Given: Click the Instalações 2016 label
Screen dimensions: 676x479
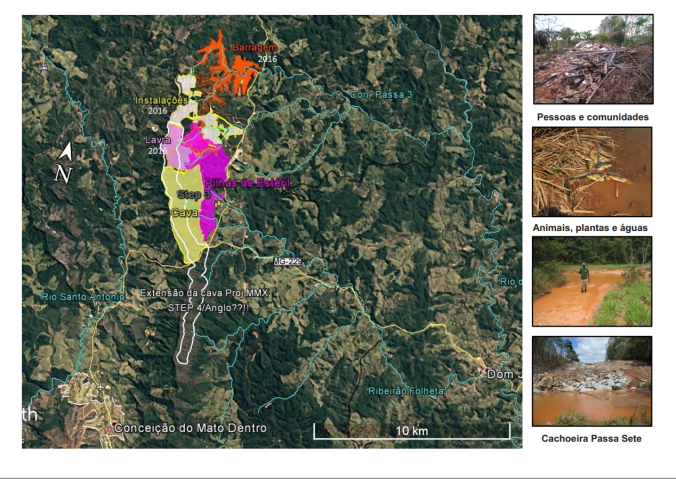Looking at the screenshot, I should click(161, 105).
